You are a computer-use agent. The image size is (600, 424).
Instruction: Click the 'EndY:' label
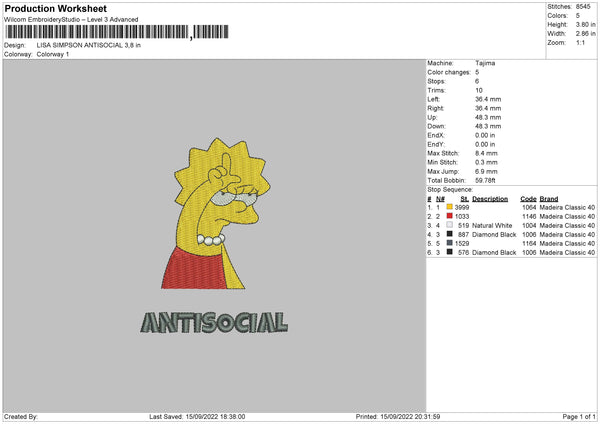(x=436, y=145)
